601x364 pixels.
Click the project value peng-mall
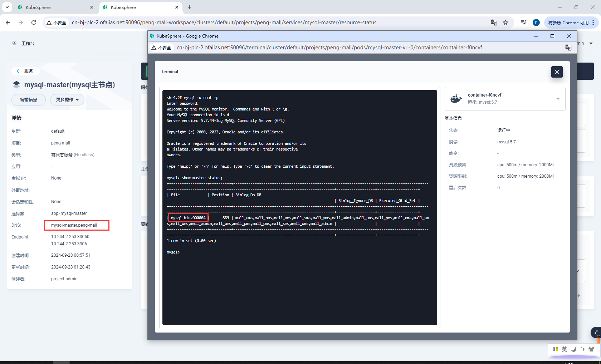60,143
